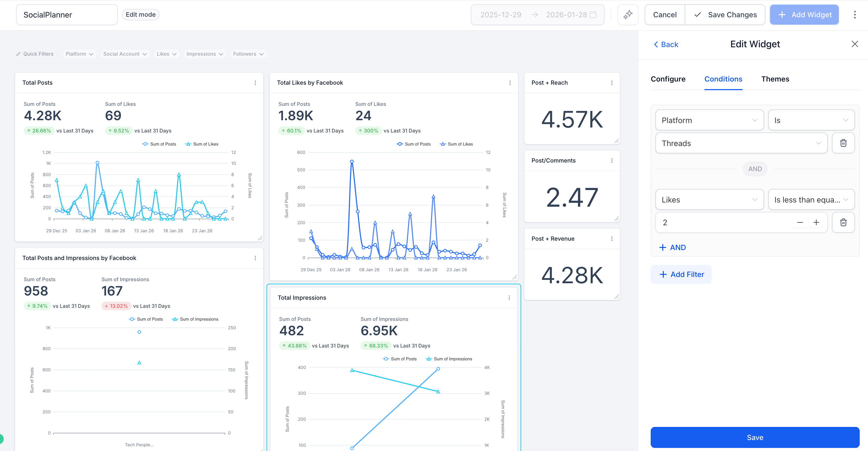
Task: Open Total Likes by Facebook widget menu
Action: point(510,83)
